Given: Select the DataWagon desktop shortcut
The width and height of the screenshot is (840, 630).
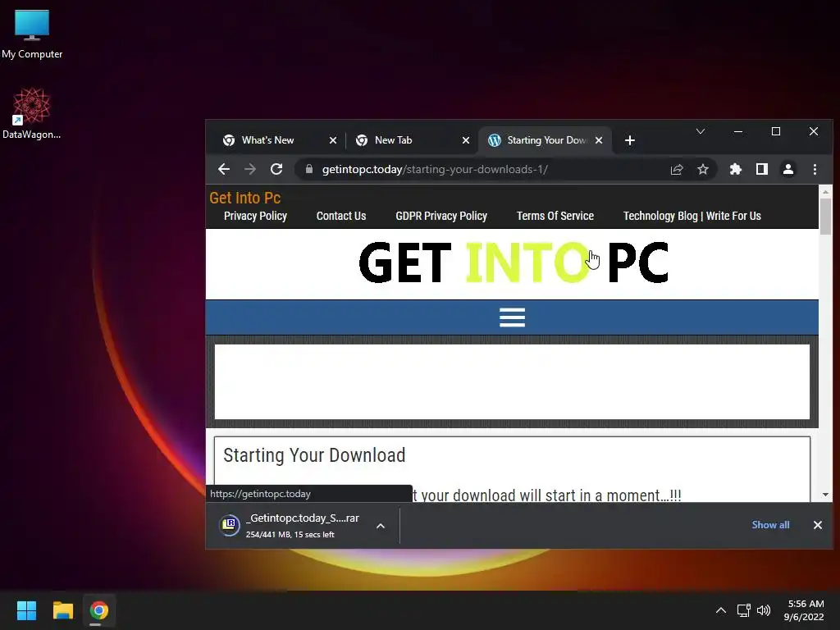Looking at the screenshot, I should click(32, 113).
